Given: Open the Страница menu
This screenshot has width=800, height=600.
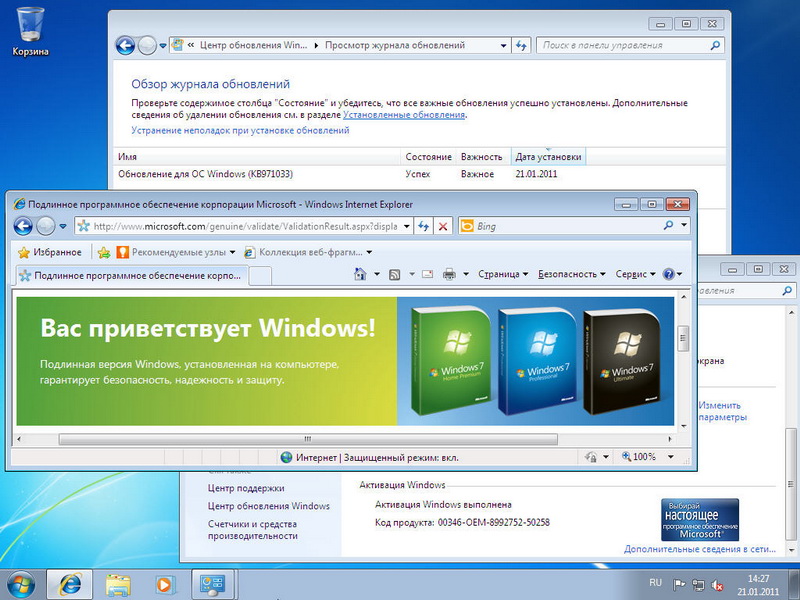Looking at the screenshot, I should (503, 274).
